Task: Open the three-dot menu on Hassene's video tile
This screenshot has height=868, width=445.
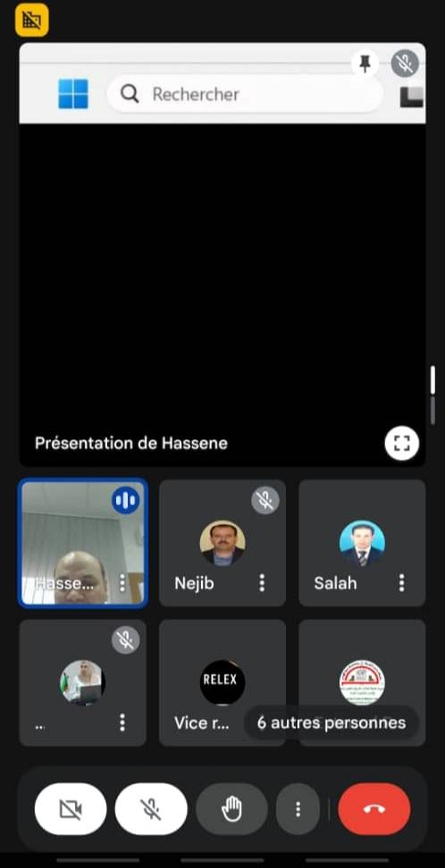Action: [x=122, y=582]
